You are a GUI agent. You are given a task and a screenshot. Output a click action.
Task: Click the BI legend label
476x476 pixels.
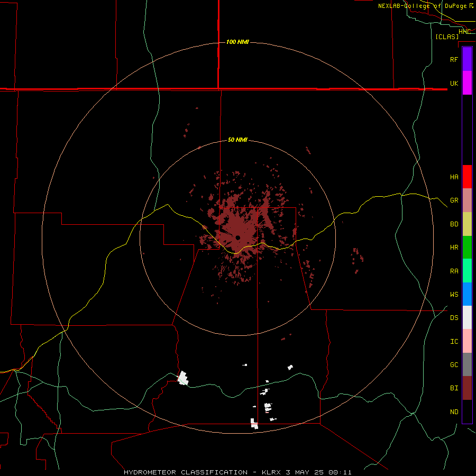[454, 388]
